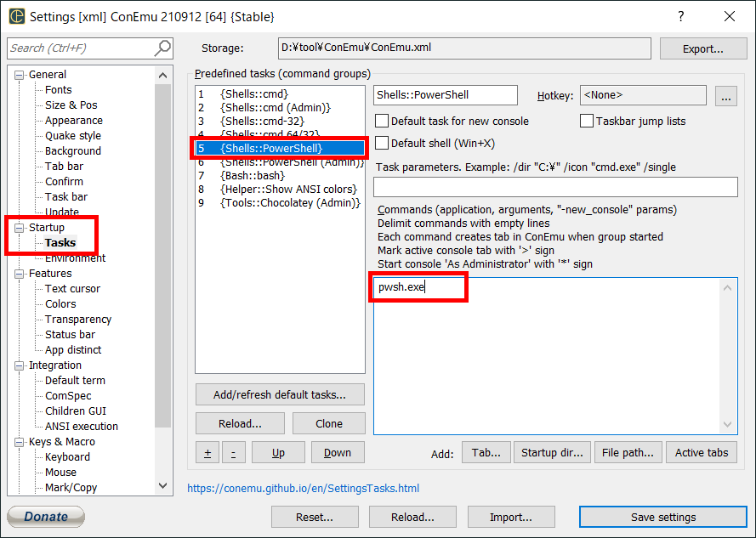Click the ConEmu title bar icon
The height and width of the screenshot is (538, 756).
[x=17, y=16]
